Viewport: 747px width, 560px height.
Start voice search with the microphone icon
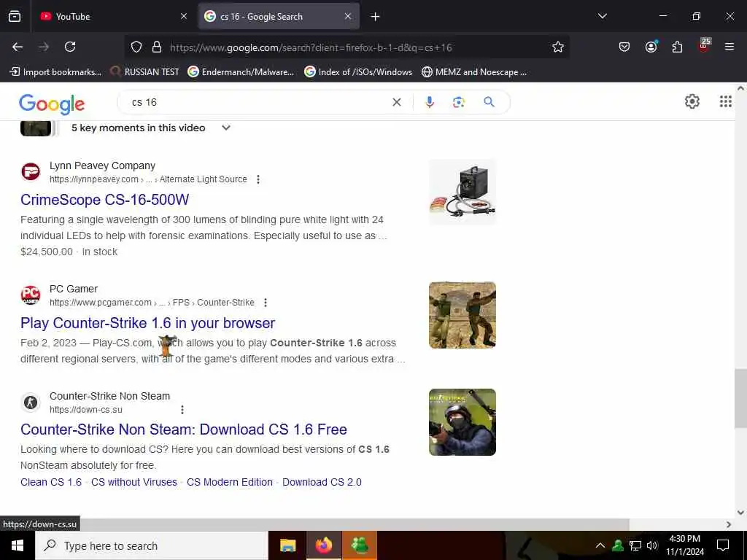(x=429, y=102)
